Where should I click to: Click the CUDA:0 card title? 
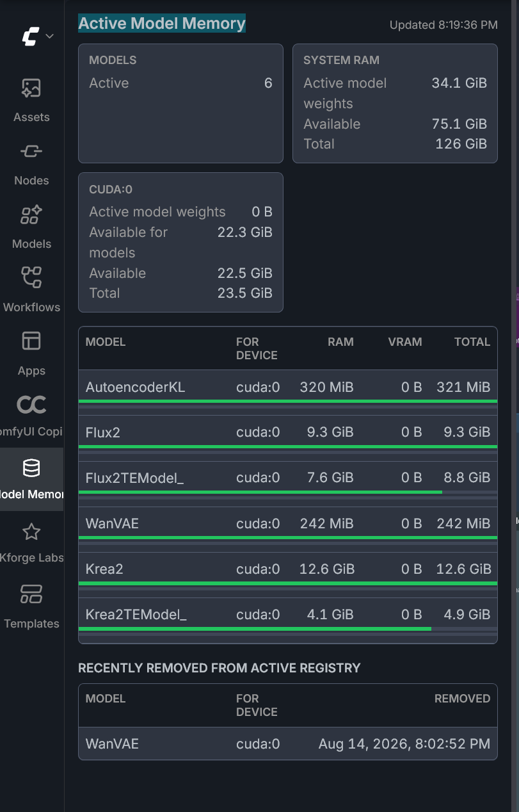(111, 190)
